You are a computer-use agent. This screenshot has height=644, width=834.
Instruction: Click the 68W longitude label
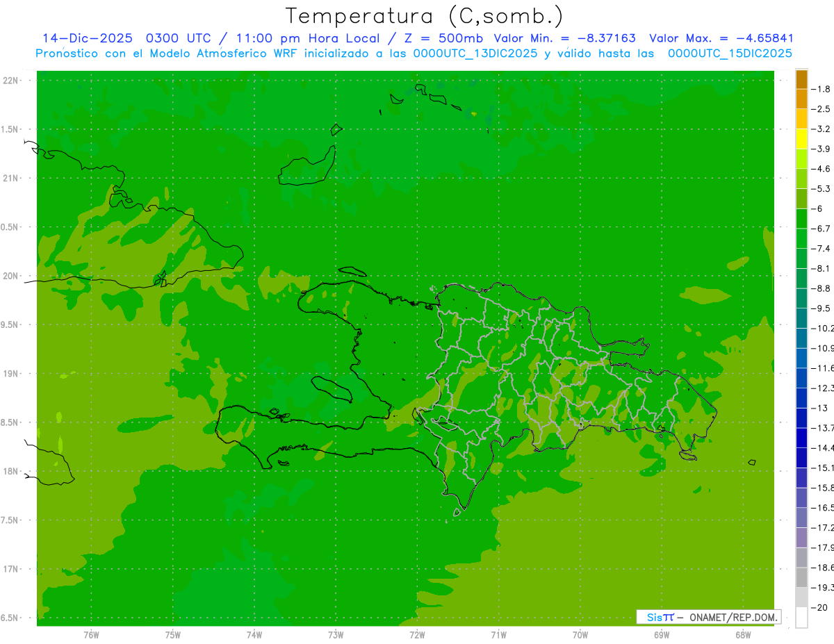point(743,634)
